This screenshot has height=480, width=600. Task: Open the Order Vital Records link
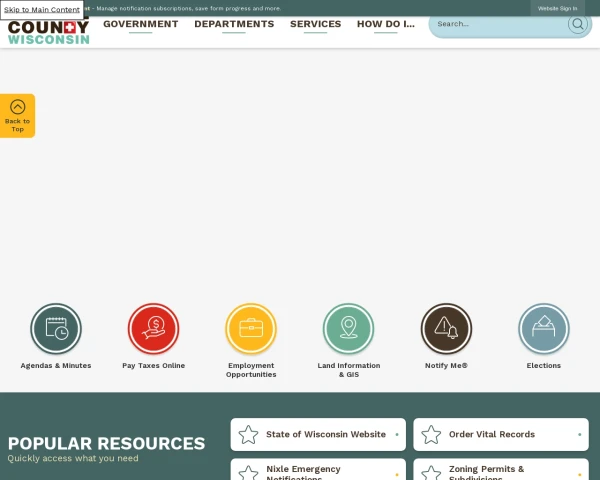click(x=501, y=434)
